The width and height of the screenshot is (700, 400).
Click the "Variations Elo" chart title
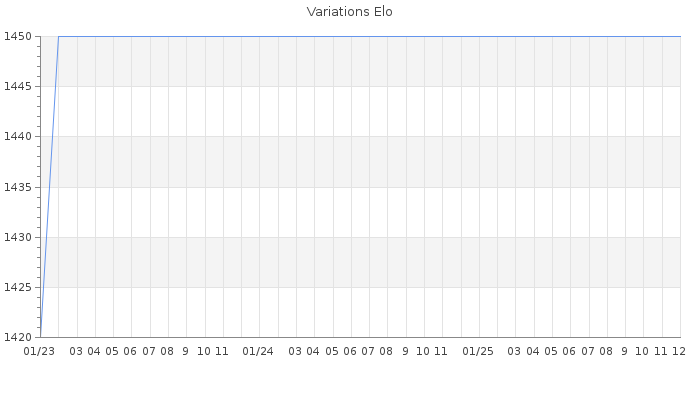[x=349, y=12]
